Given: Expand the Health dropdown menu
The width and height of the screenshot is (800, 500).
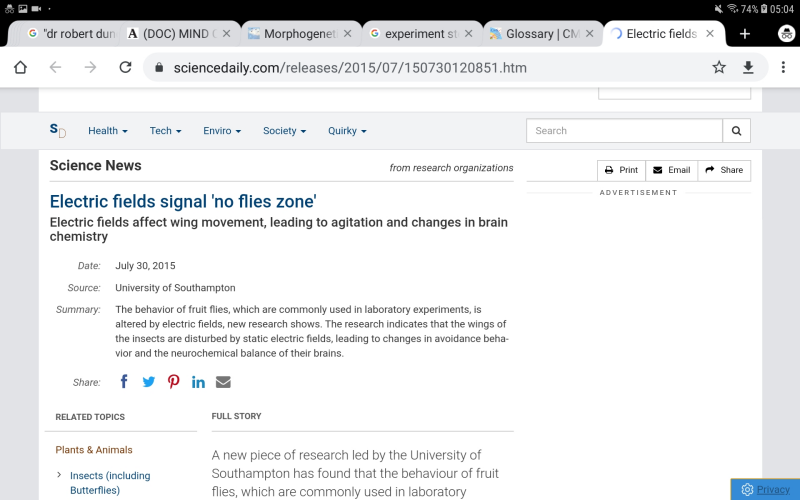Looking at the screenshot, I should 108,131.
